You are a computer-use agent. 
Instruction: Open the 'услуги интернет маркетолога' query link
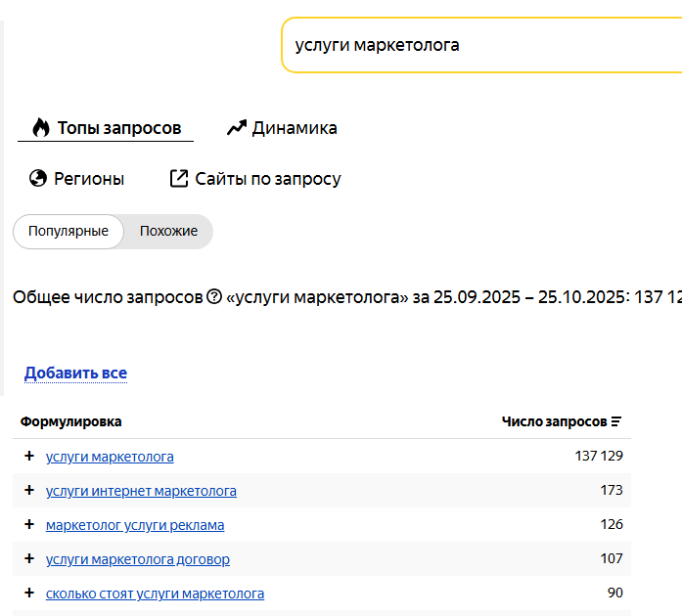point(141,491)
